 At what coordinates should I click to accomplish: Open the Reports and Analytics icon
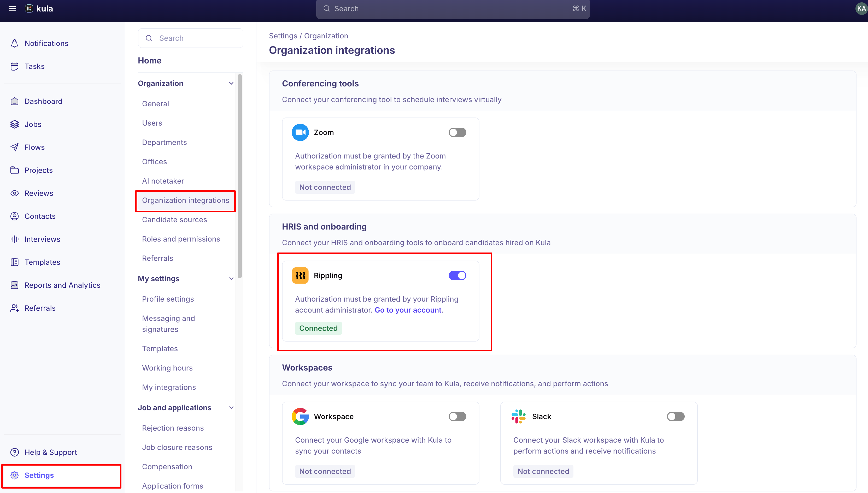tap(15, 285)
